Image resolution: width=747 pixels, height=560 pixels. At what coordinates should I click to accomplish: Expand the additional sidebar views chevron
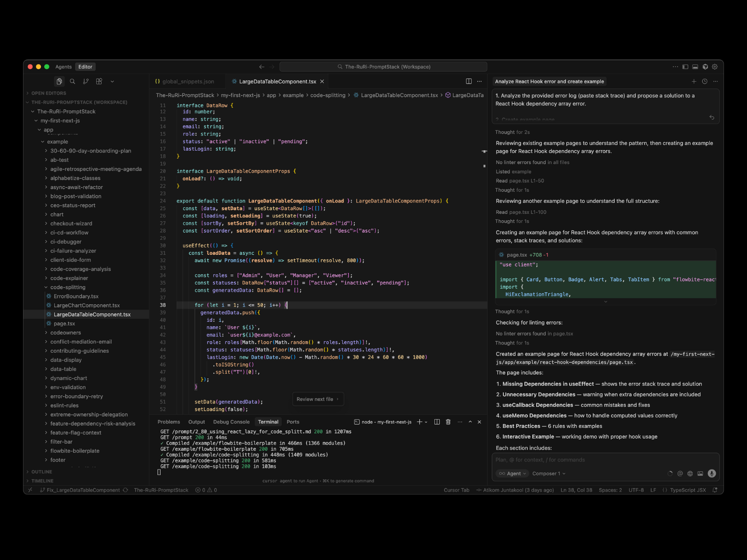[x=112, y=81]
